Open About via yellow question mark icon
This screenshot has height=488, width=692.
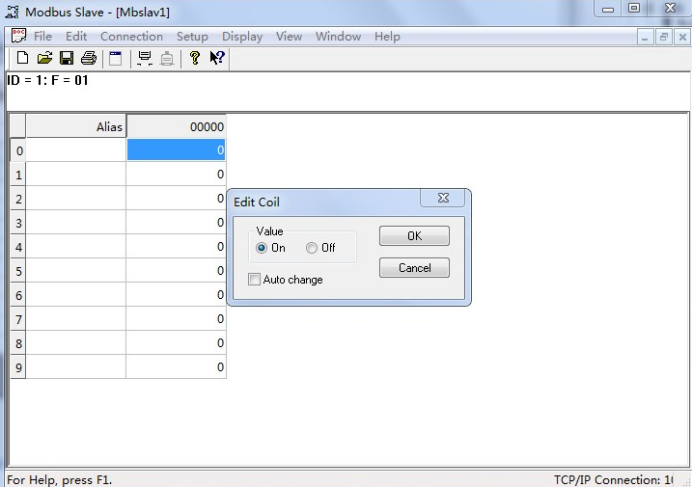click(x=195, y=58)
